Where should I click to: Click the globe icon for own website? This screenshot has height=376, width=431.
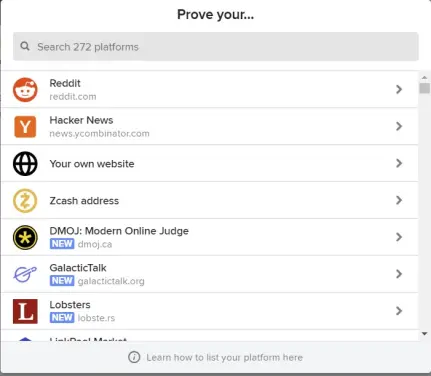(25, 164)
